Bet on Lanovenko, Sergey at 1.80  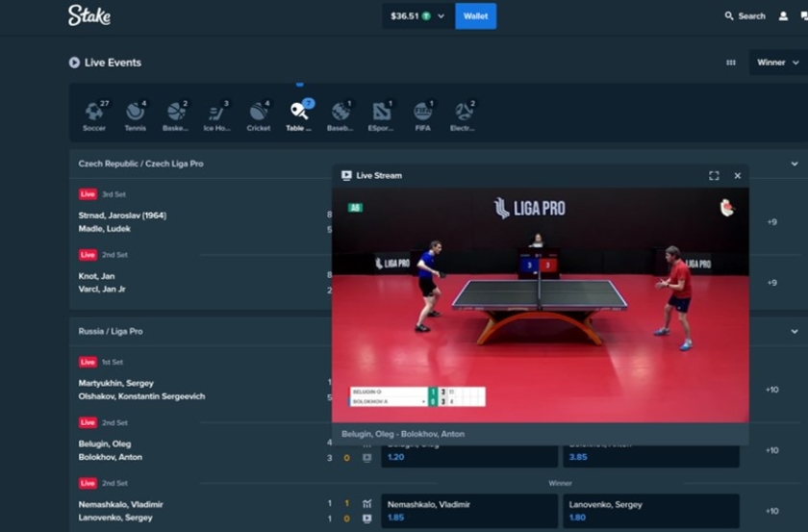pos(651,511)
